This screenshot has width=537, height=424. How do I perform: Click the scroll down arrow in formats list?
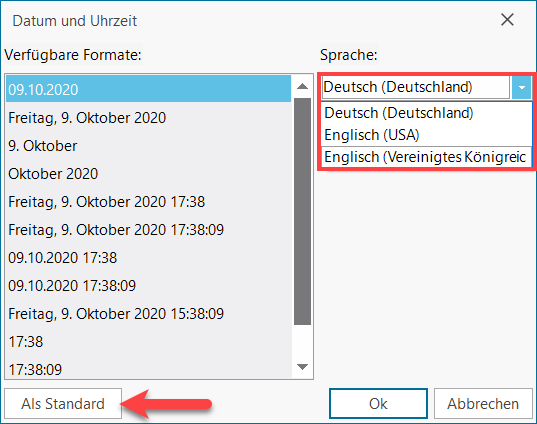[302, 367]
